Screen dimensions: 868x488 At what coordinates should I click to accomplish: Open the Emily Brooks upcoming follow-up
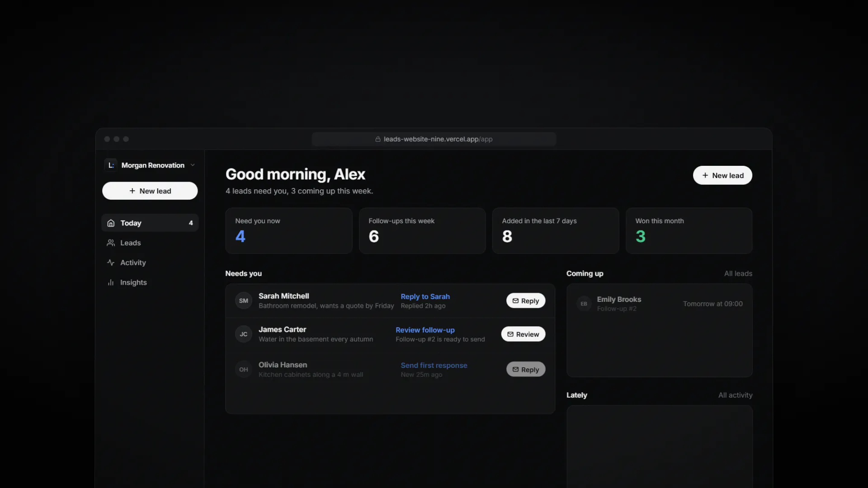pyautogui.click(x=660, y=304)
